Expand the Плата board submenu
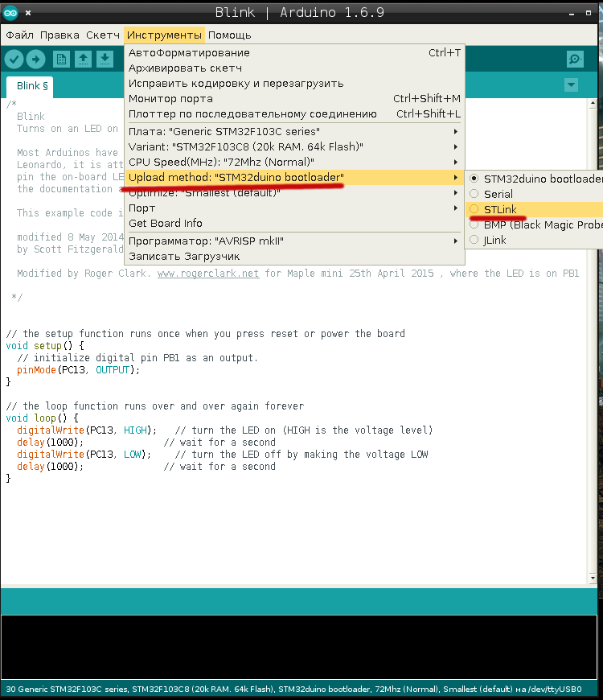Screen dimensions: 603x700 coord(294,132)
